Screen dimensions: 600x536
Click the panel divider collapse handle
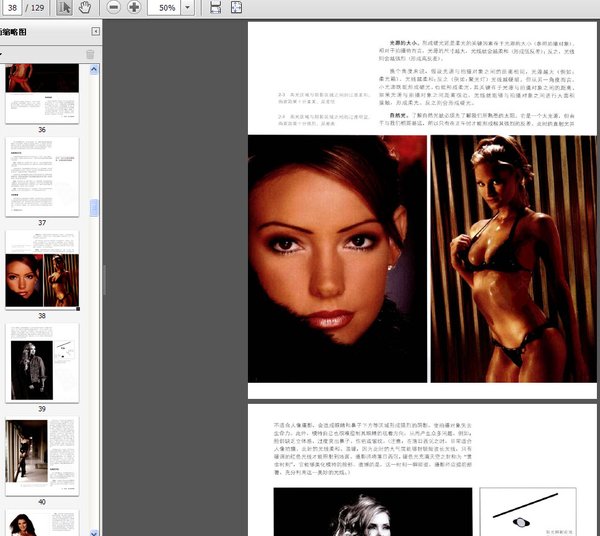tap(104, 280)
